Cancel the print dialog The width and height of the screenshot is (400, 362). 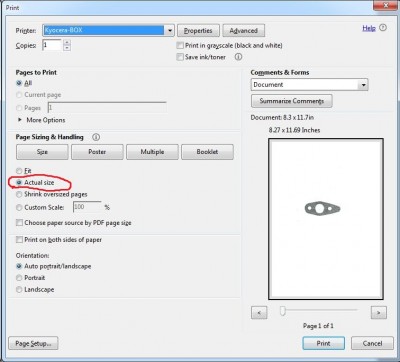(372, 343)
